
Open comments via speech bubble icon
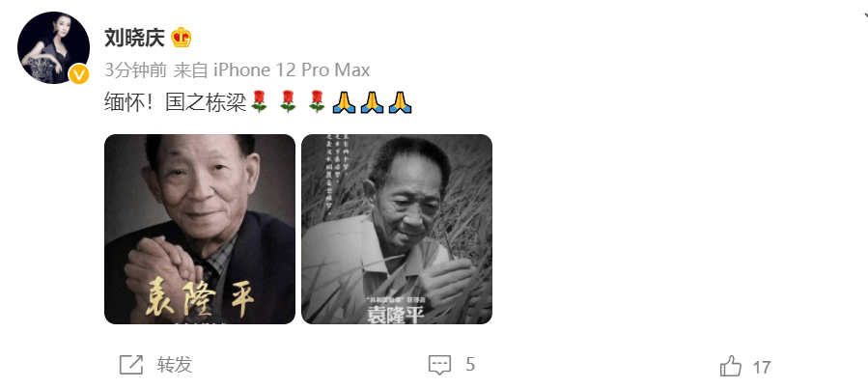[x=440, y=365]
